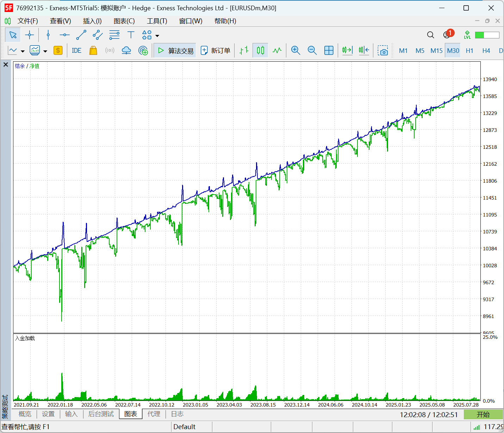504x433 pixels.
Task: Click the green level progress bar
Action: click(x=487, y=35)
